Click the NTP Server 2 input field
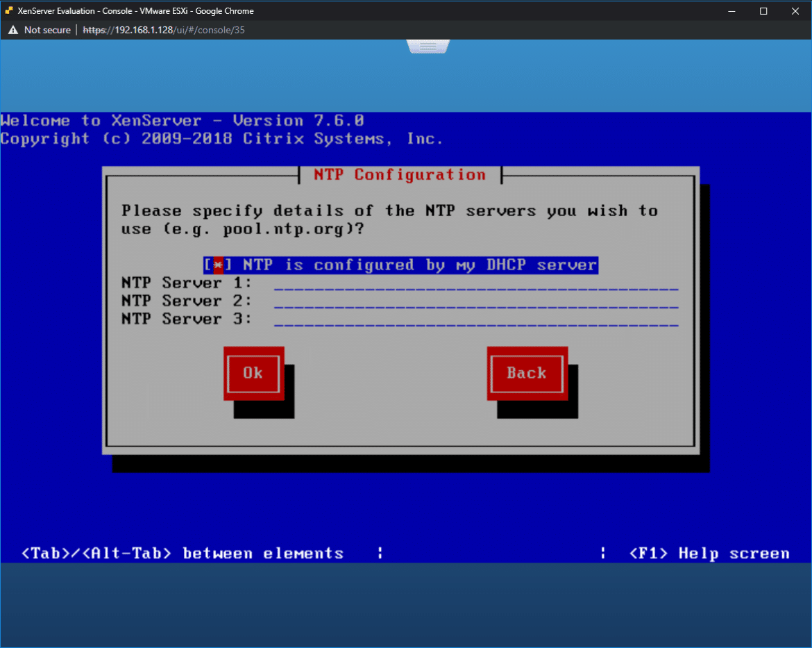Screen dimensions: 812x648 476,301
